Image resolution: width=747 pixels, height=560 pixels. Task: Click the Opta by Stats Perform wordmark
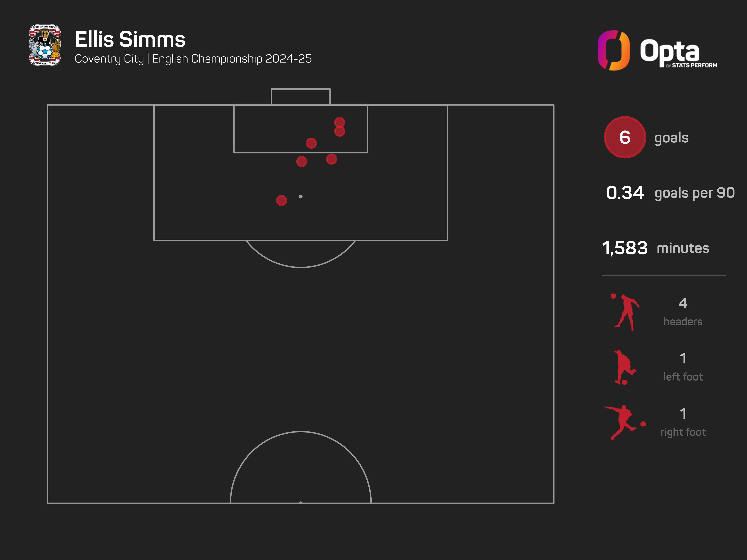click(678, 53)
